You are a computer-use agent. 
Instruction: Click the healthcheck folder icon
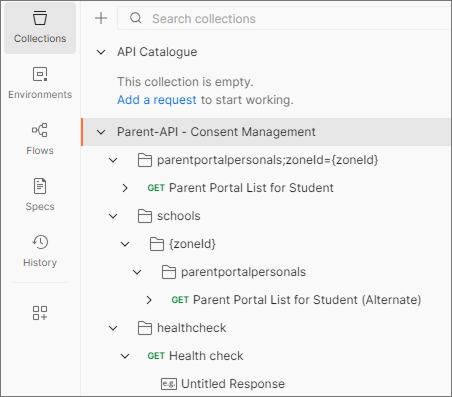(145, 328)
